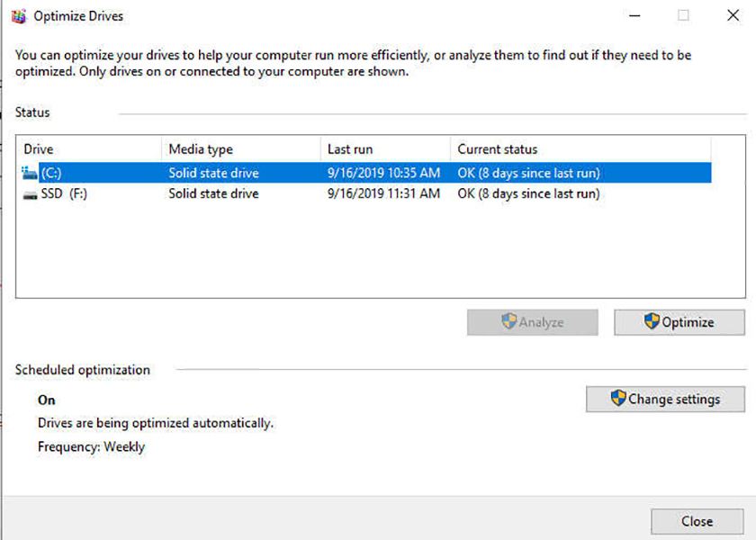Click the disabled Analyze button
Image resolution: width=756 pixels, height=540 pixels.
pyautogui.click(x=532, y=322)
